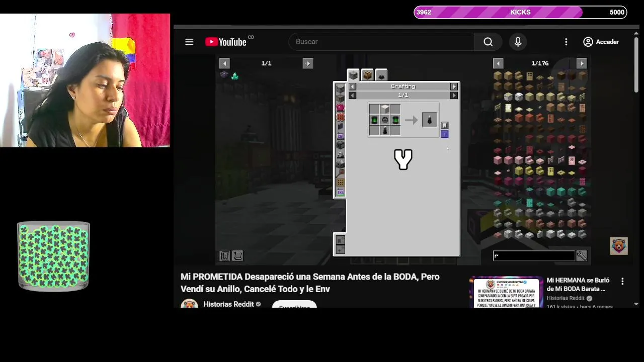Open Mi HERMANA se Burló suggested video thumbnail
Image resolution: width=644 pixels, height=362 pixels.
coord(506,292)
